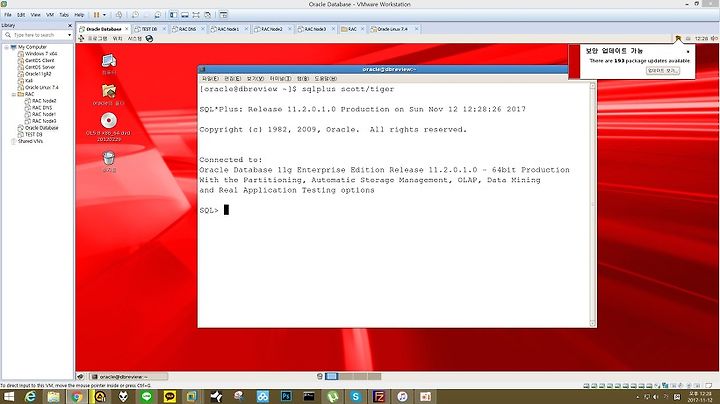This screenshot has width=720, height=404.
Task: Click the Suspend (pause) VM toolbar button
Action: [96, 15]
